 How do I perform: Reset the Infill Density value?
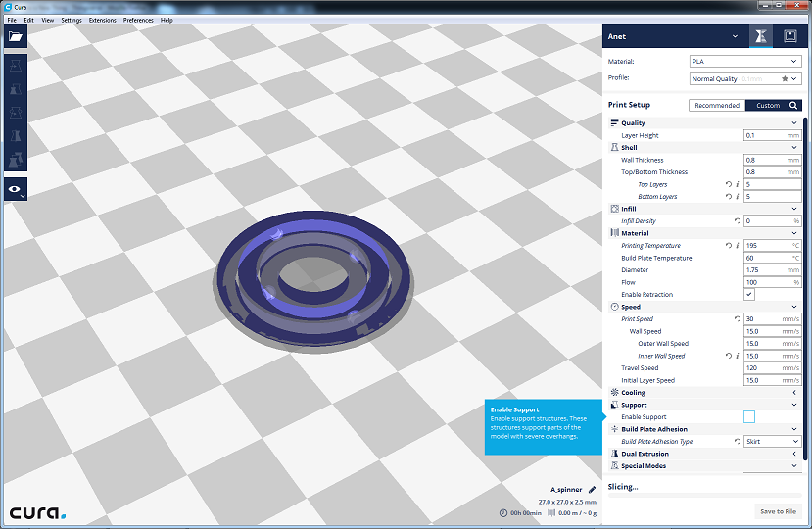click(738, 220)
